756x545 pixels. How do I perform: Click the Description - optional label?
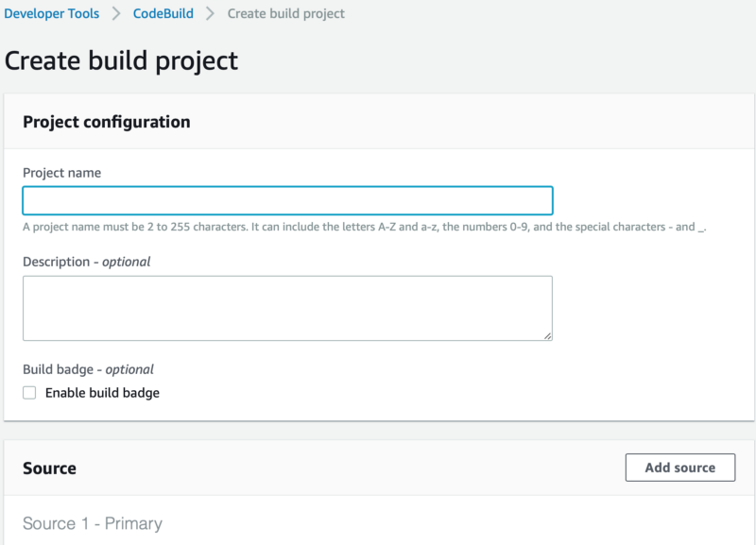[x=86, y=262]
